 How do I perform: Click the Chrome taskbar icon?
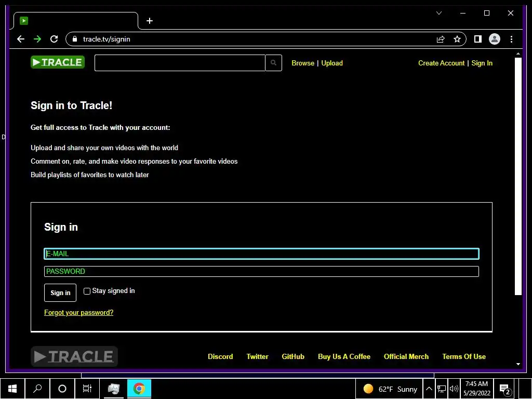coord(139,389)
